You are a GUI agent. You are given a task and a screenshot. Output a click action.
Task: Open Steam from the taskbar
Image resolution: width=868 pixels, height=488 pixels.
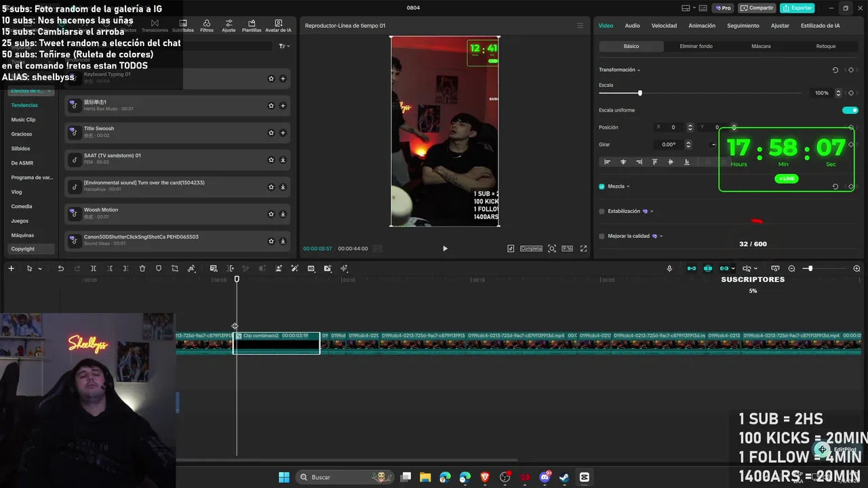coord(564,477)
